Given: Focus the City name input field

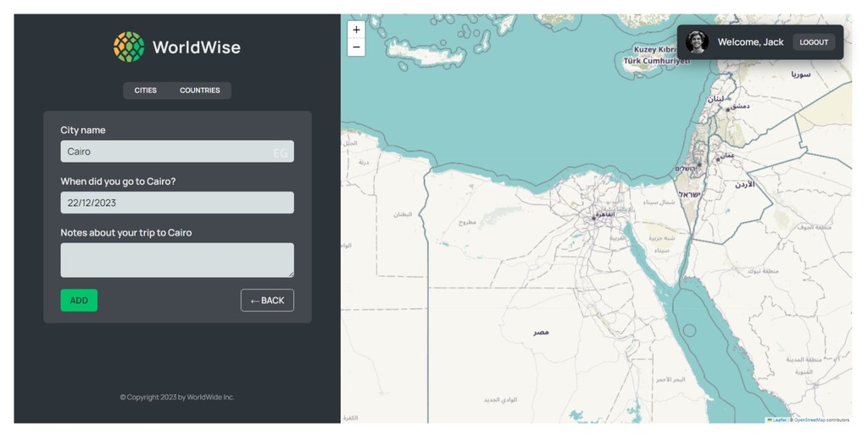Looking at the screenshot, I should [x=177, y=152].
